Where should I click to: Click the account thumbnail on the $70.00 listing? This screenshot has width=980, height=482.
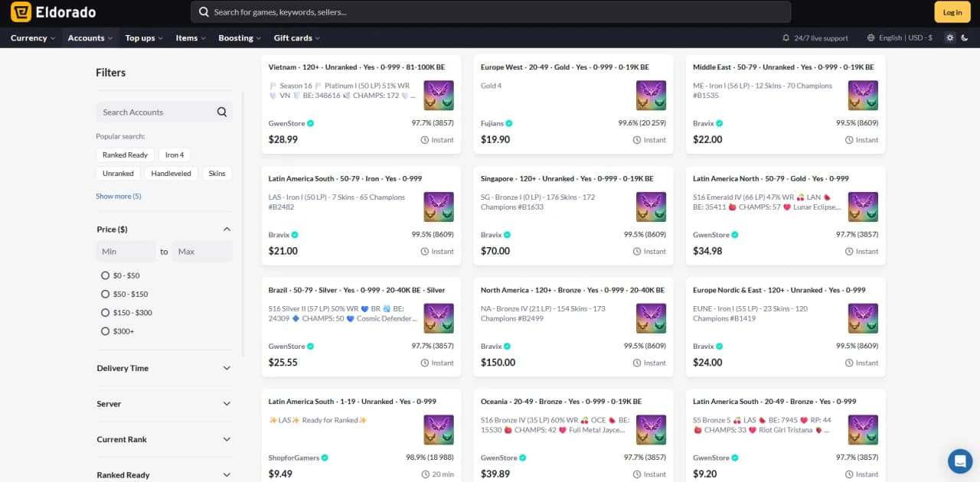point(651,207)
